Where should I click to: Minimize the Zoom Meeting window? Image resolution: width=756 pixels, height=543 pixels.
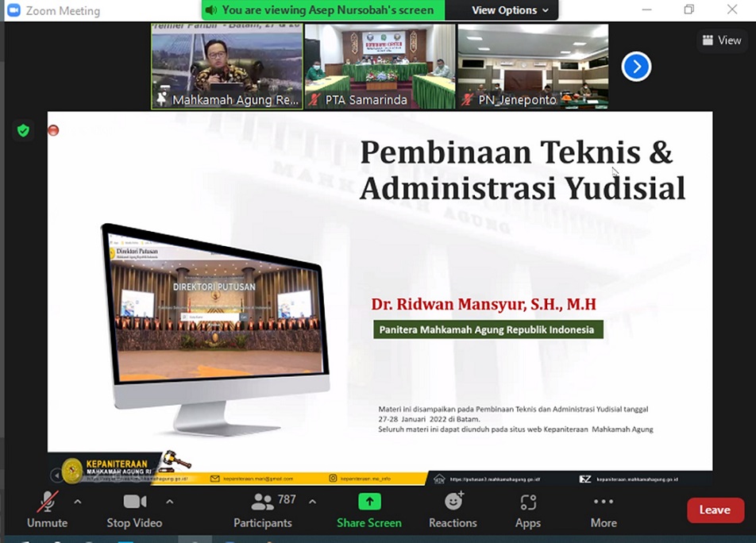pyautogui.click(x=646, y=10)
